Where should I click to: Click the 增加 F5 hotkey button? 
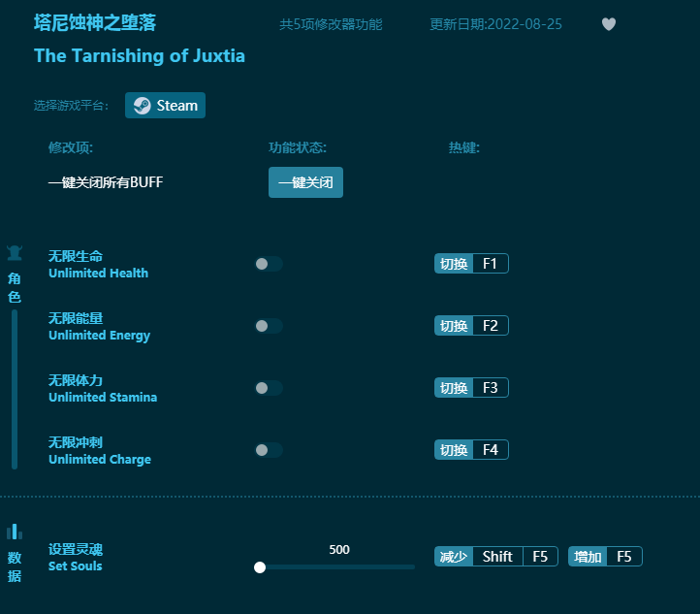(x=605, y=557)
